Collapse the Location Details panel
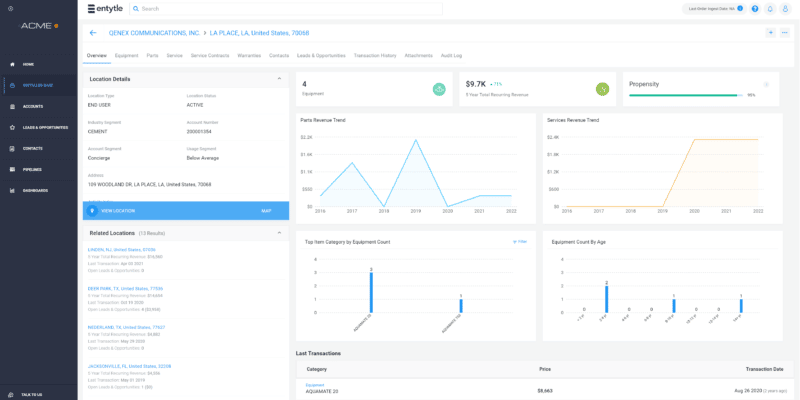The width and height of the screenshot is (800, 400). pos(279,79)
